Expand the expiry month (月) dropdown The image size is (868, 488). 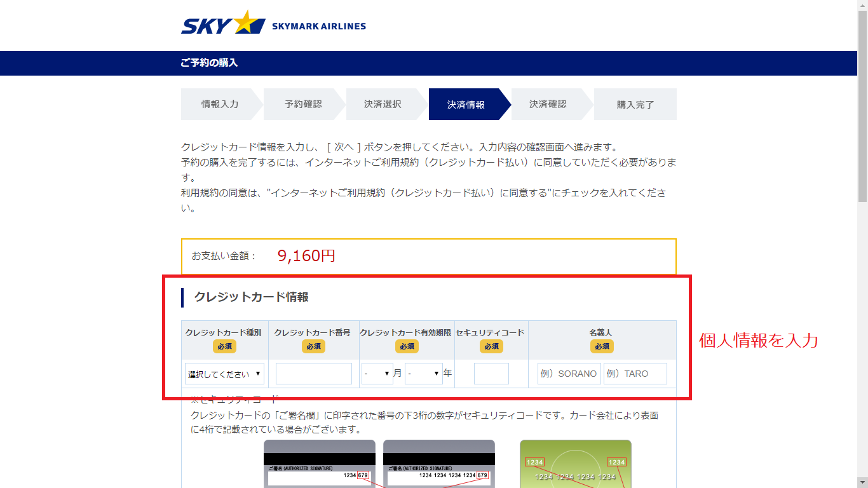tap(377, 374)
